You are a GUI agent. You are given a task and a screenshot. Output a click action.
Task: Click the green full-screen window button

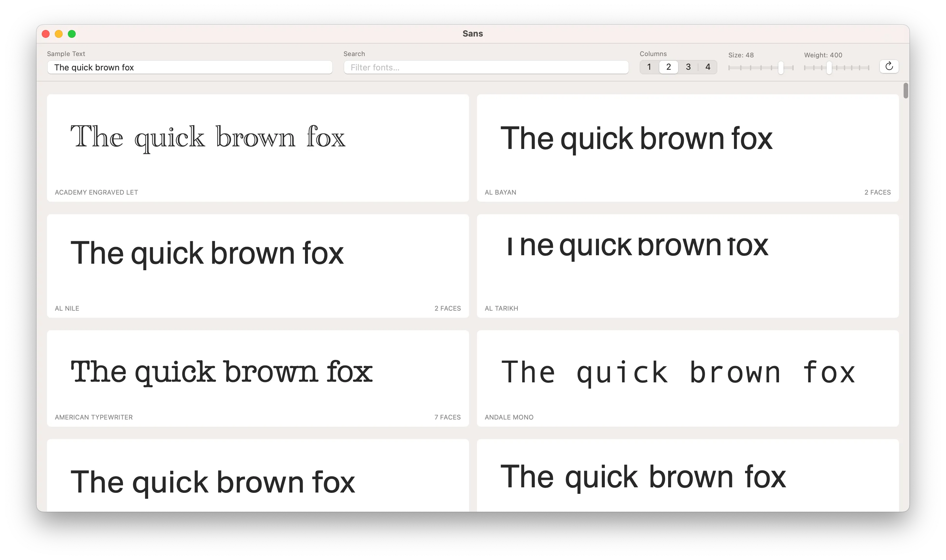[72, 34]
